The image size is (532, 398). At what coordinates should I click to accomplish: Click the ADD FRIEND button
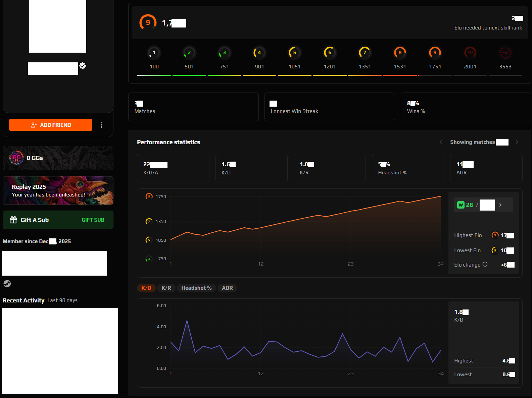click(x=51, y=125)
